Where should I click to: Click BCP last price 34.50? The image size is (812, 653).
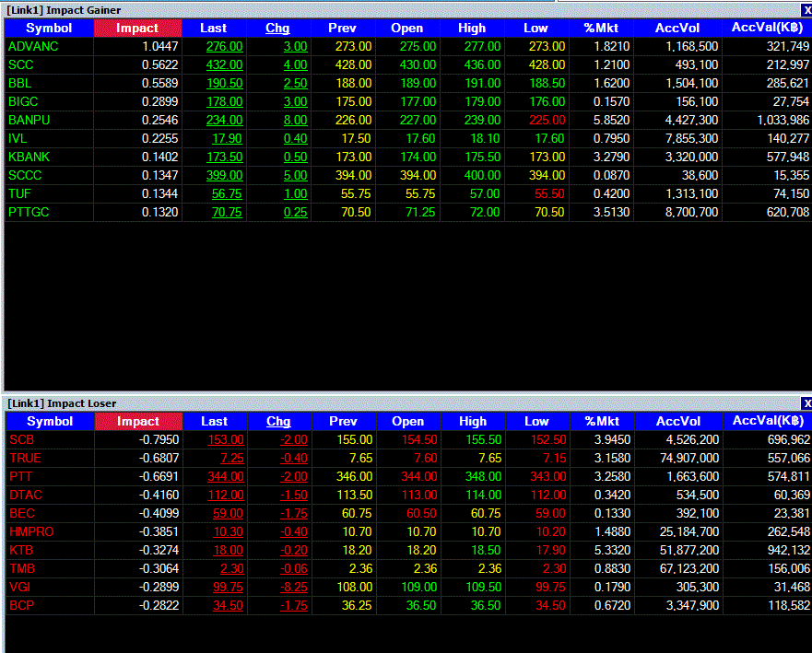[x=228, y=605]
